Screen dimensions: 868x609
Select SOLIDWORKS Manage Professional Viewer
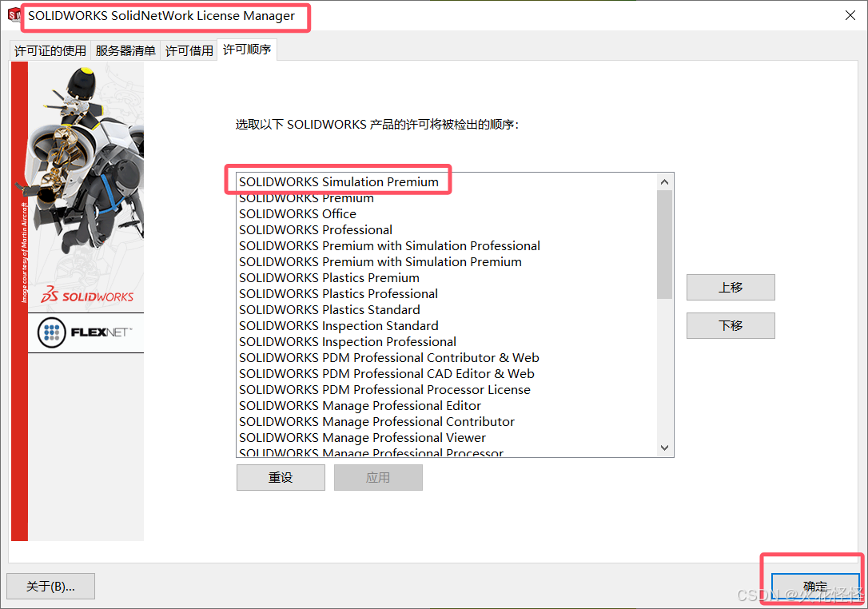coord(446,438)
